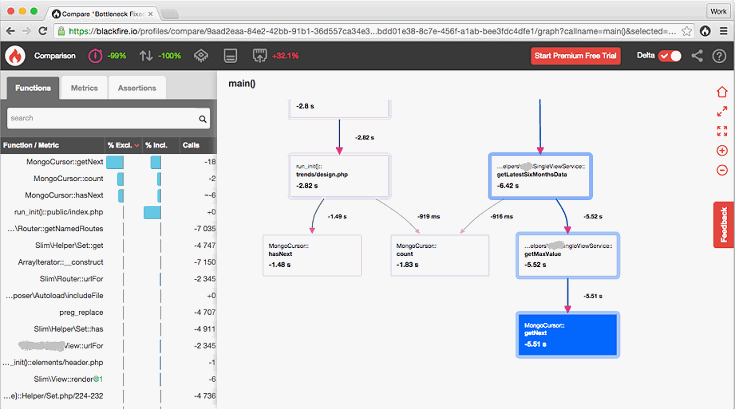Click the Blackfire flame logo

point(16,56)
